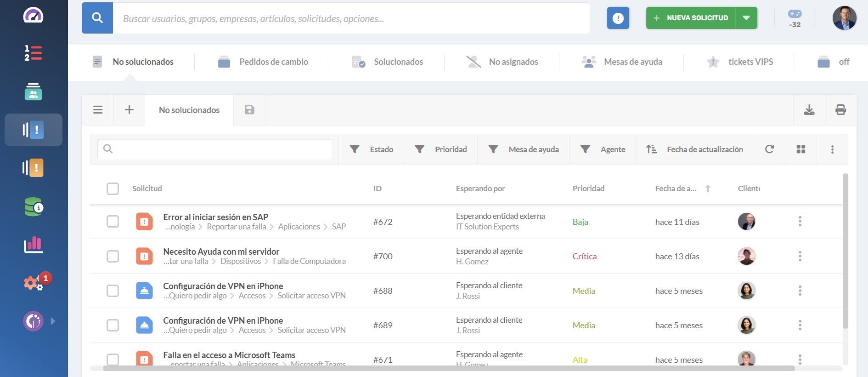Open Necesito Ayuda con mi servidor request
The height and width of the screenshot is (377, 868).
pos(221,251)
